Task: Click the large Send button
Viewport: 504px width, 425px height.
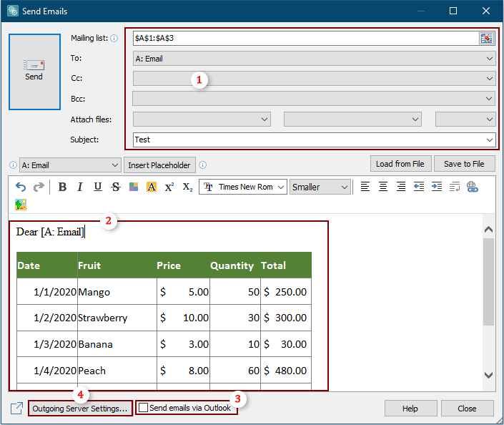Action: 34,70
